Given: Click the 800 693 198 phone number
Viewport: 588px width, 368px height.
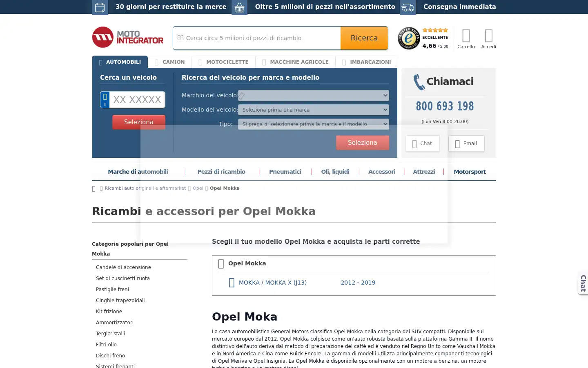Looking at the screenshot, I should 445,106.
